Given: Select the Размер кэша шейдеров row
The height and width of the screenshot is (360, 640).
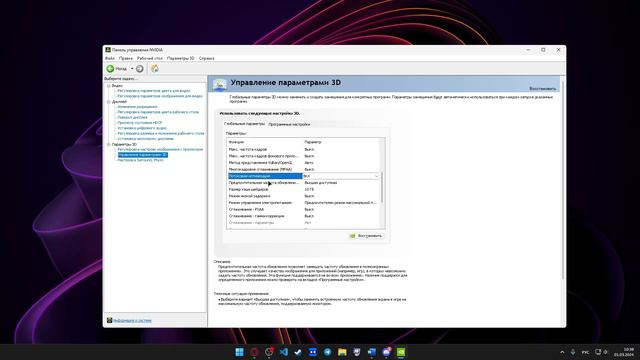Looking at the screenshot, I should pos(305,189).
